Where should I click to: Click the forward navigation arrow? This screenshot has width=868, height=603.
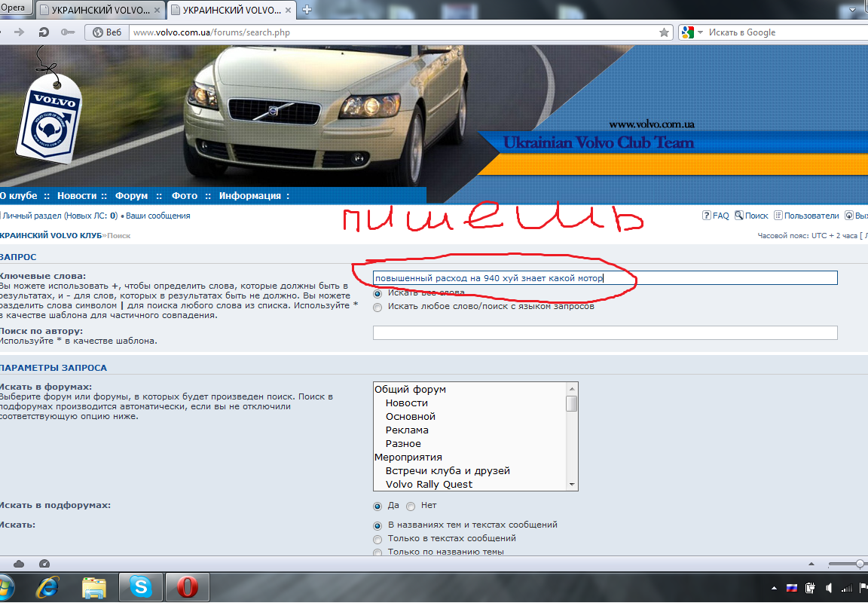[20, 32]
